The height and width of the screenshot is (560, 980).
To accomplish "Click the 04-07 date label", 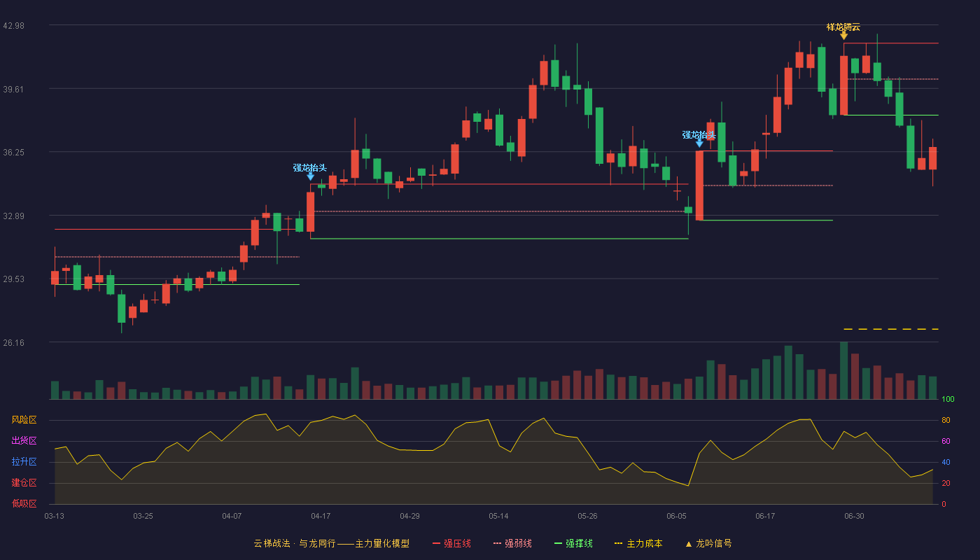I will tap(232, 516).
